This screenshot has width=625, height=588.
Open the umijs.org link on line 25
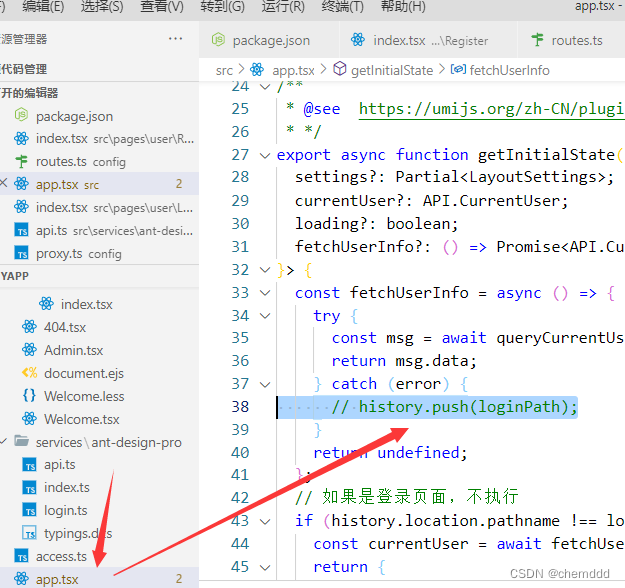(491, 109)
